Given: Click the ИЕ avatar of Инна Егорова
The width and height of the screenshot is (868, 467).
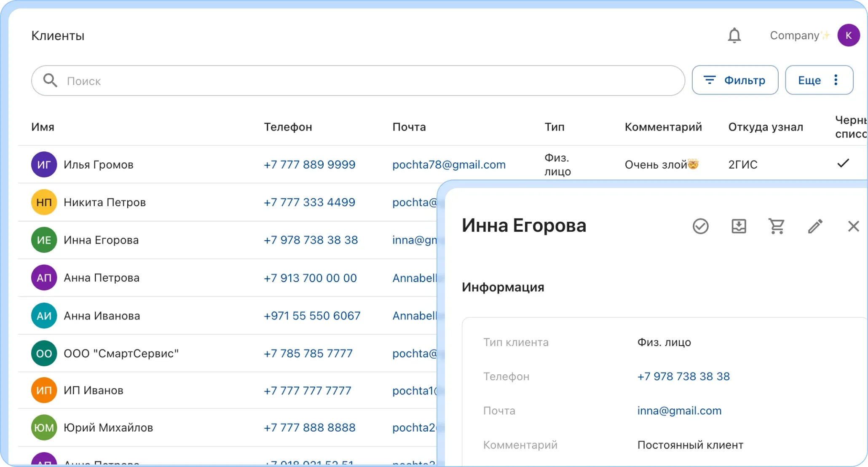Looking at the screenshot, I should pos(44,240).
